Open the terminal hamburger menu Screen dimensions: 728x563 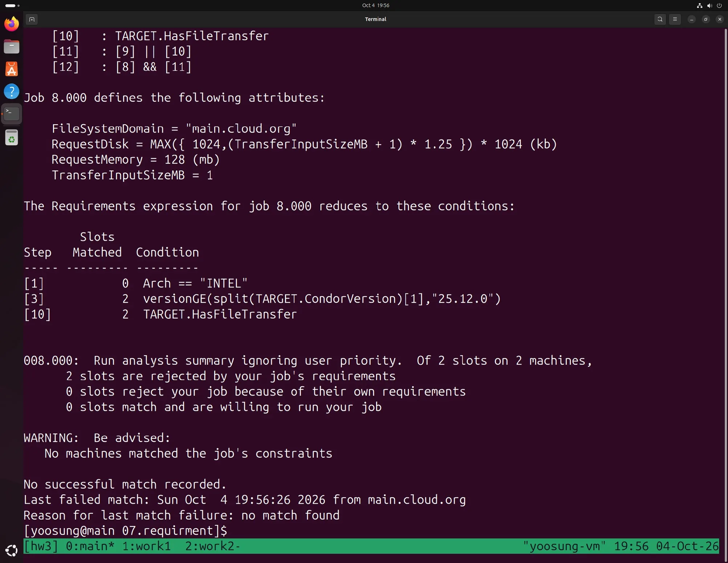coord(675,19)
